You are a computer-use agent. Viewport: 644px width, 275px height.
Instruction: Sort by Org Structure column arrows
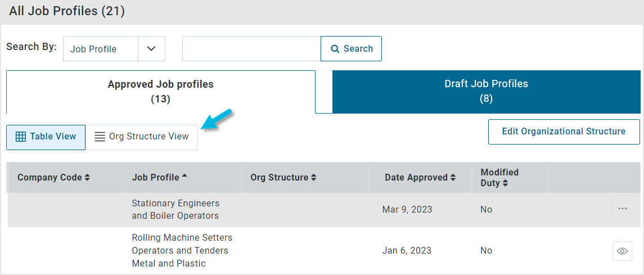coord(313,178)
